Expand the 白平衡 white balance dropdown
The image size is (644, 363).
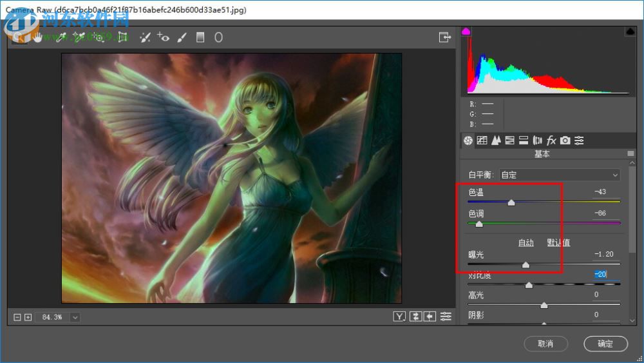(560, 175)
